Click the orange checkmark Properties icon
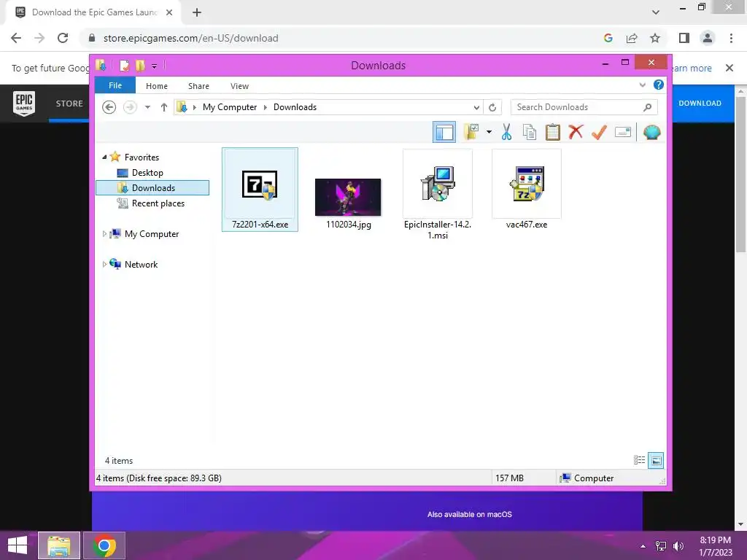747x560 pixels. click(599, 132)
